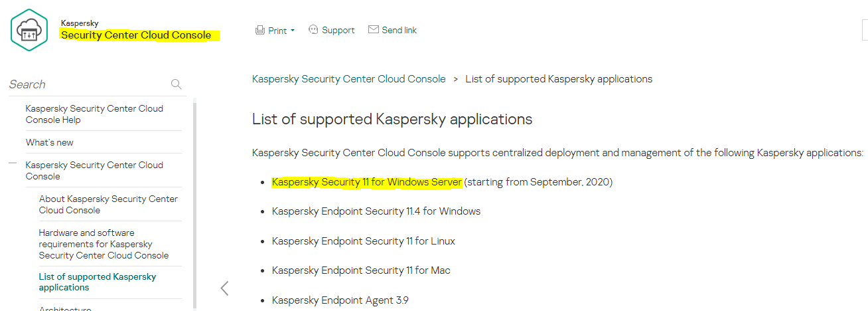Click the Send link text
Image resolution: width=868 pixels, height=311 pixels.
399,30
